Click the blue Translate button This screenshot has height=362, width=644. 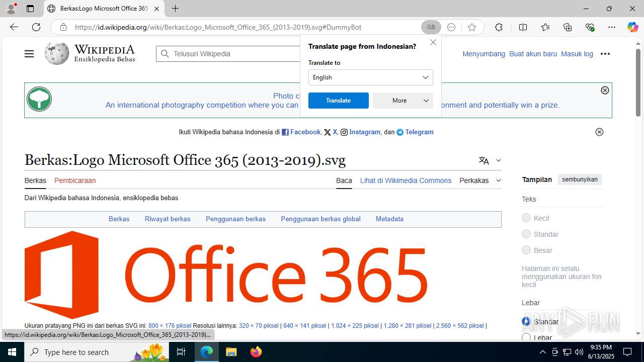339,101
